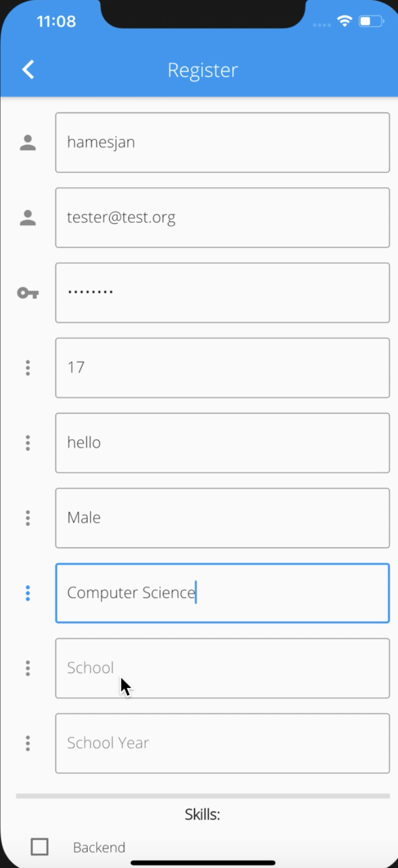Screen dimensions: 398x868
Task: Click the field containing 17
Action: pyautogui.click(x=222, y=368)
